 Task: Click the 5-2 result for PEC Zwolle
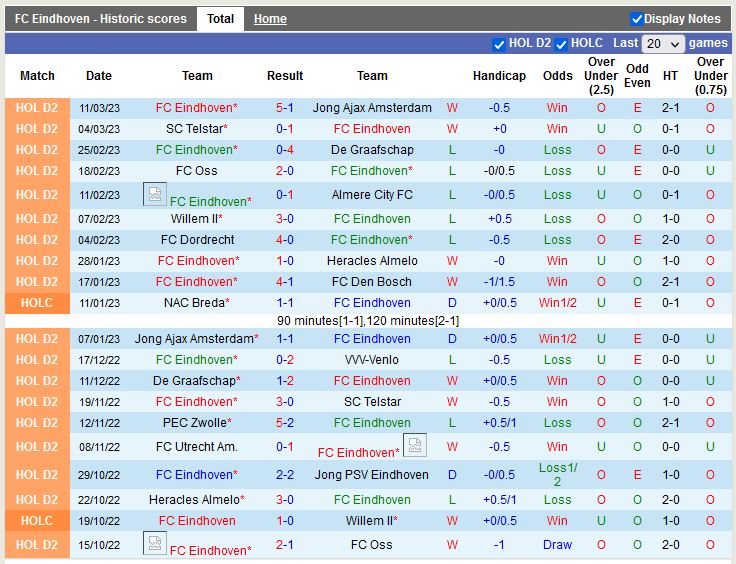[x=285, y=423]
